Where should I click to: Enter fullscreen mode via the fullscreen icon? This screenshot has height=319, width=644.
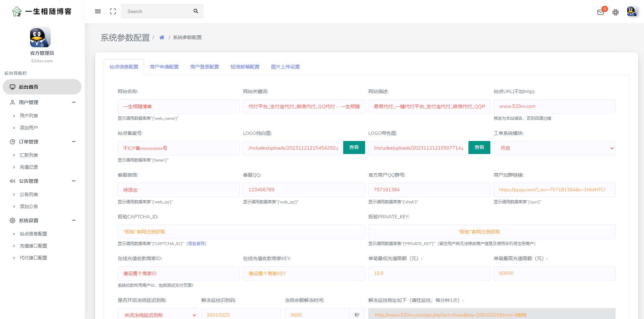click(x=113, y=11)
